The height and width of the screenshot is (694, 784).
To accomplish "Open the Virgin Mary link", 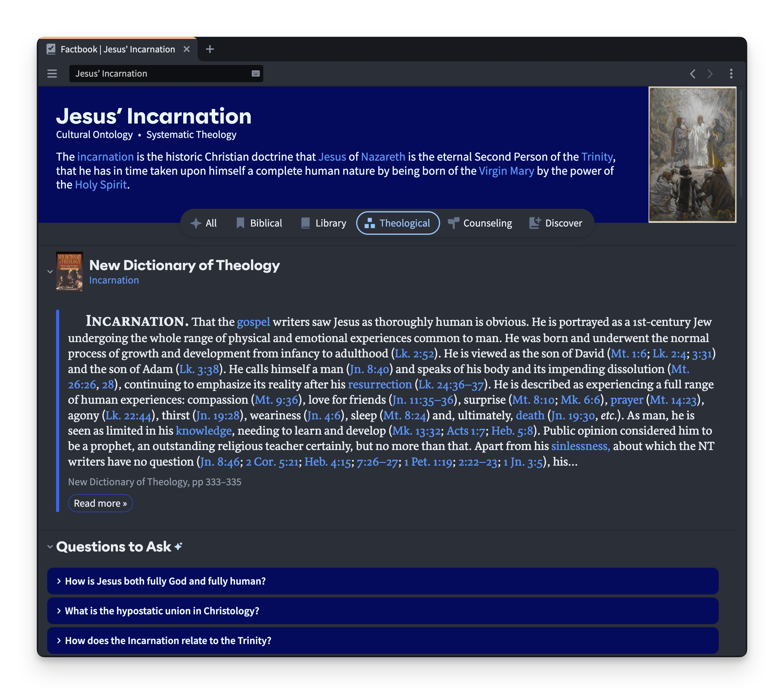I will (506, 171).
